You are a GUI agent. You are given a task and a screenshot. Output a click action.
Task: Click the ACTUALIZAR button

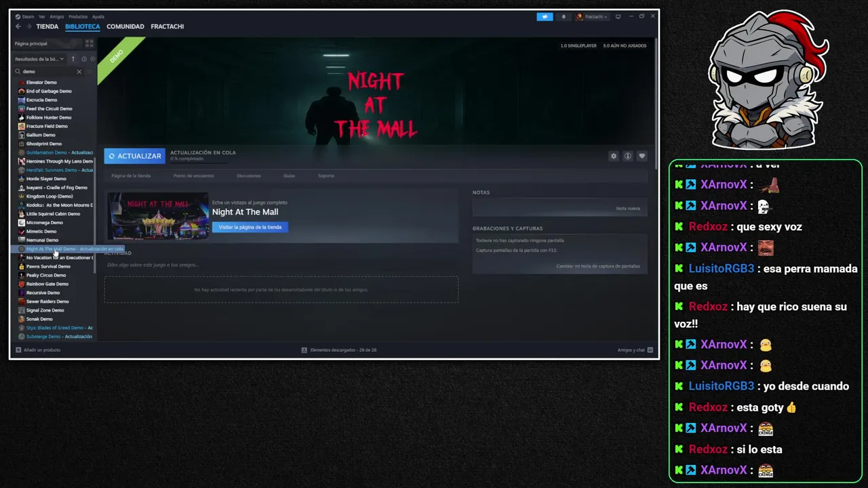tap(134, 156)
